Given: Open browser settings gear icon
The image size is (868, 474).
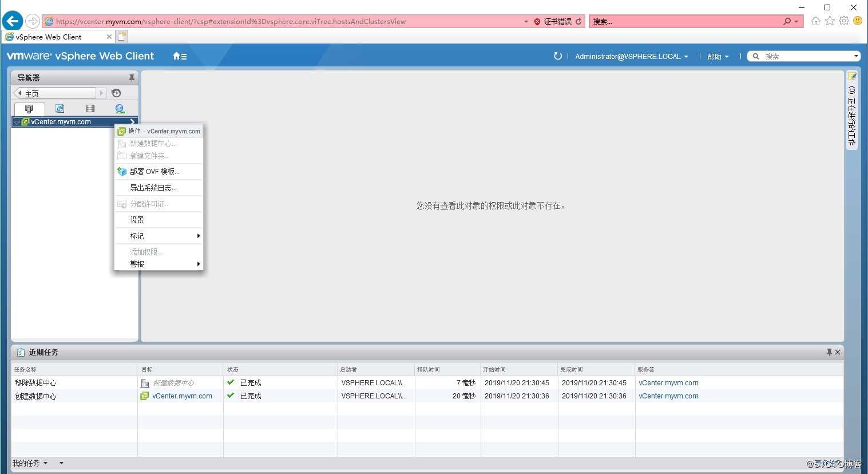Looking at the screenshot, I should pos(844,21).
